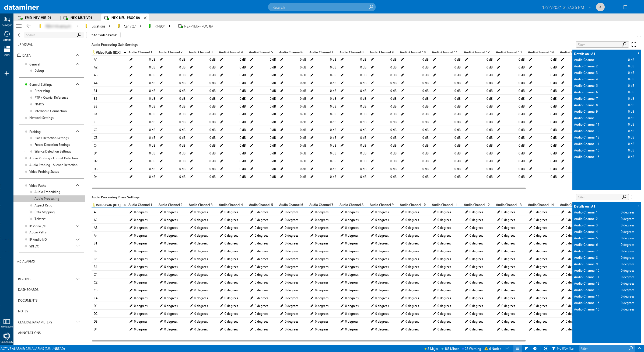Open the No RCA filter option

coord(563,348)
